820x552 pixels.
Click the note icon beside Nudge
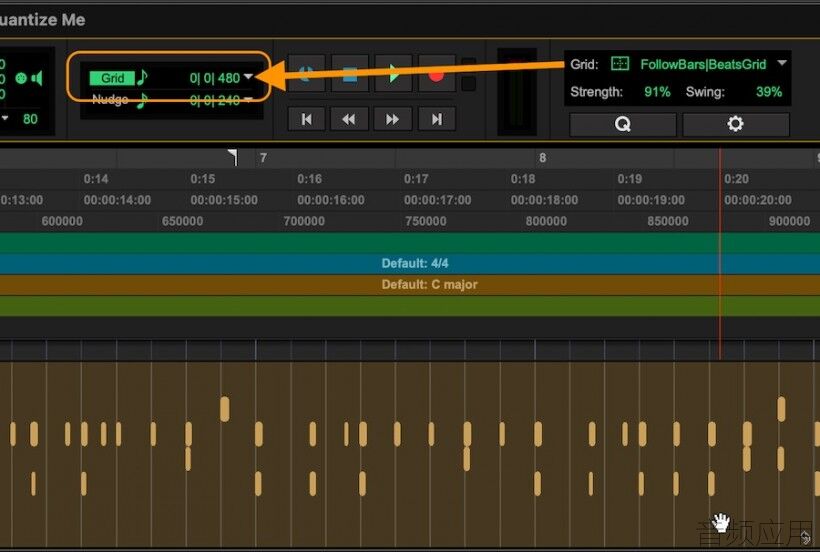(142, 100)
